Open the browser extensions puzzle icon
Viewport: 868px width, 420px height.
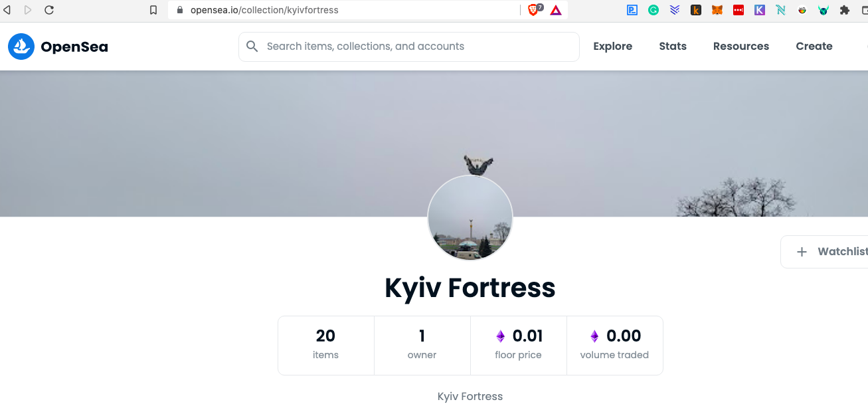(845, 10)
